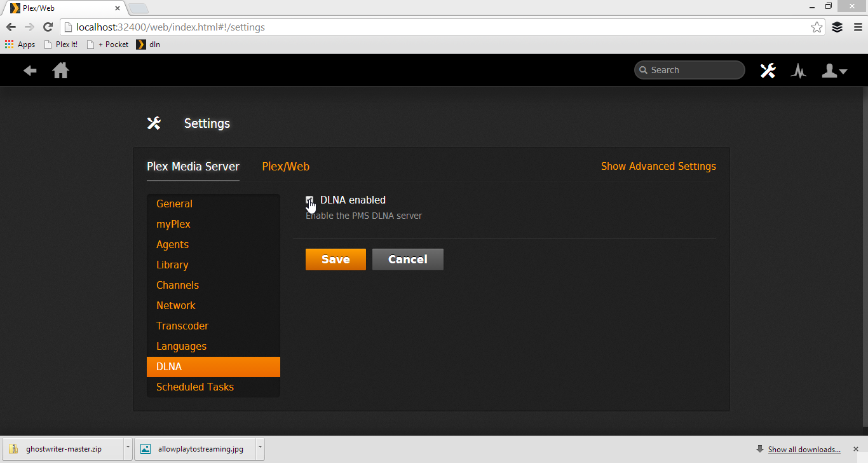Screen dimensions: 868x463
Task: Bookmark this page with star icon
Action: [x=817, y=27]
